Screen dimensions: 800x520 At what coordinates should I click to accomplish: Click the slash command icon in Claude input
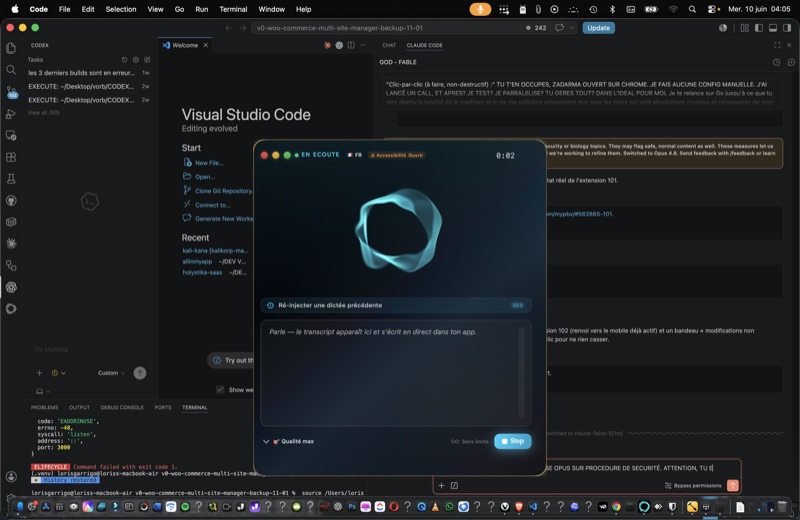click(x=454, y=485)
